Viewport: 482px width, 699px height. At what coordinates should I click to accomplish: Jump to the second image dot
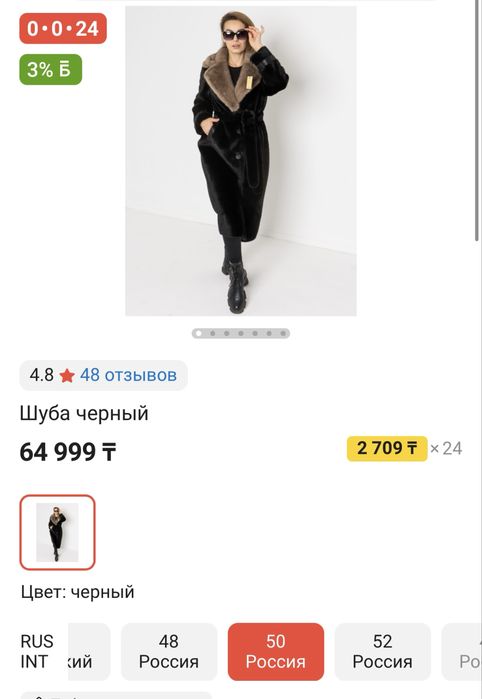coord(213,333)
